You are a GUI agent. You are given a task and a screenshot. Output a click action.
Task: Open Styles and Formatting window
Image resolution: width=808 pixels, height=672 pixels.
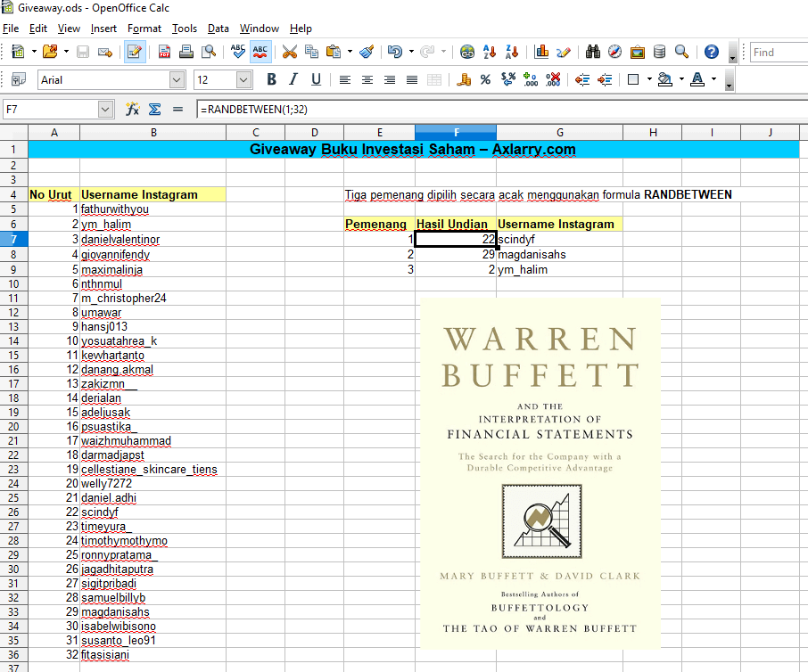(19, 80)
